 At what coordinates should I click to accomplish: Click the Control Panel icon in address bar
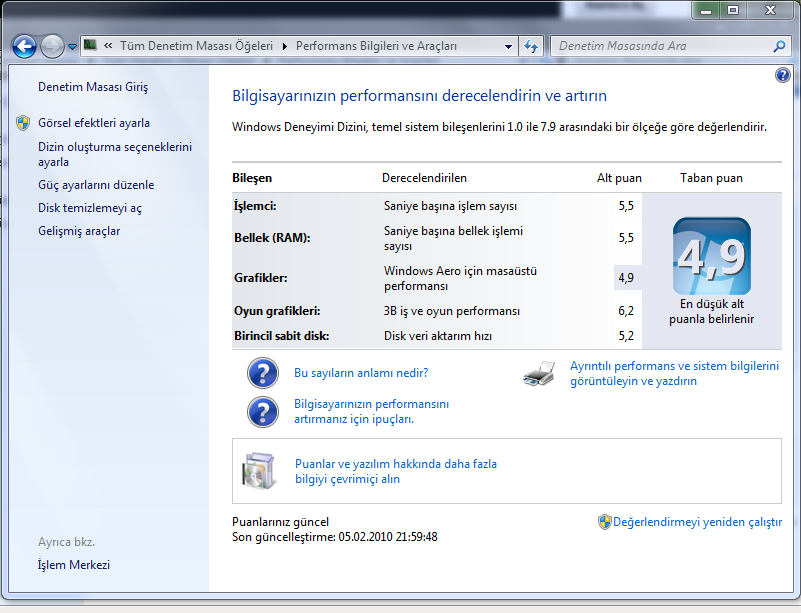point(90,45)
